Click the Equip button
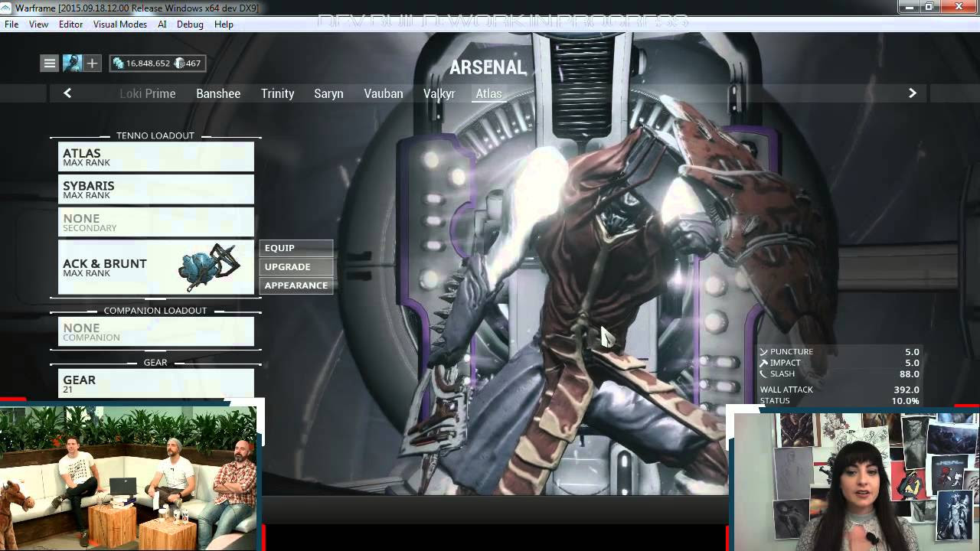The height and width of the screenshot is (551, 980). tap(296, 248)
